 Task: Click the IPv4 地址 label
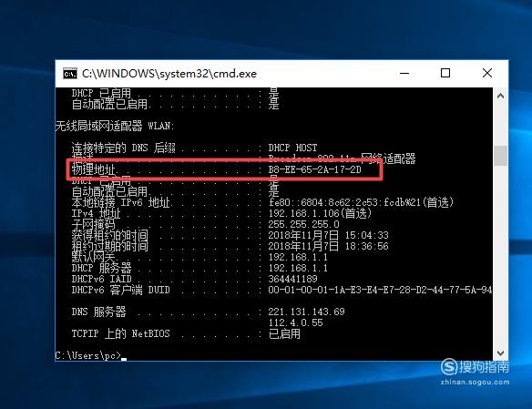click(x=96, y=213)
